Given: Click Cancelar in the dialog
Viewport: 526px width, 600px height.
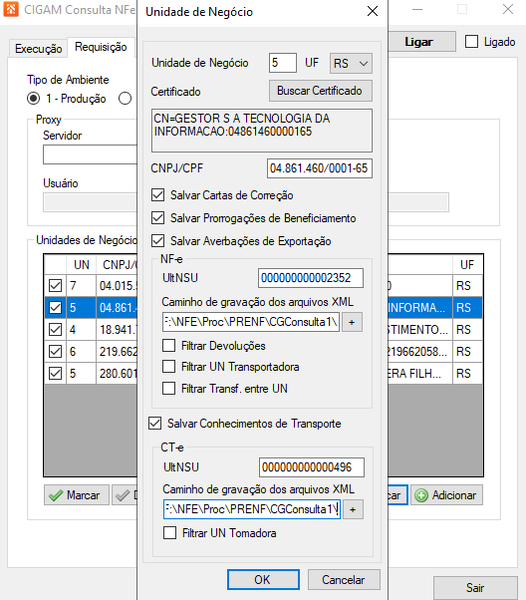Looking at the screenshot, I should click(344, 580).
